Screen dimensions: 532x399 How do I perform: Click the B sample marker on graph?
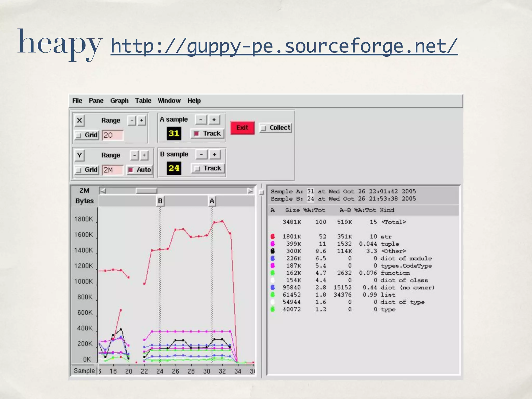(160, 201)
